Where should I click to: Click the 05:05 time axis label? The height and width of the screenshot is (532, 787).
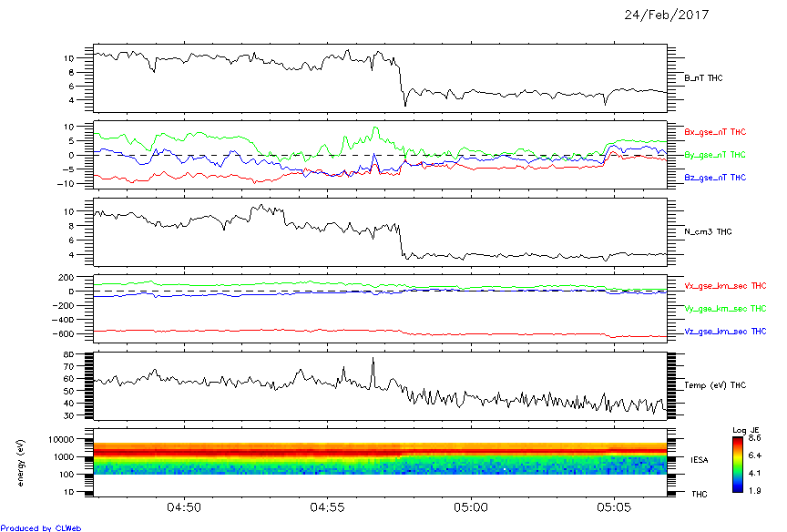pyautogui.click(x=614, y=508)
